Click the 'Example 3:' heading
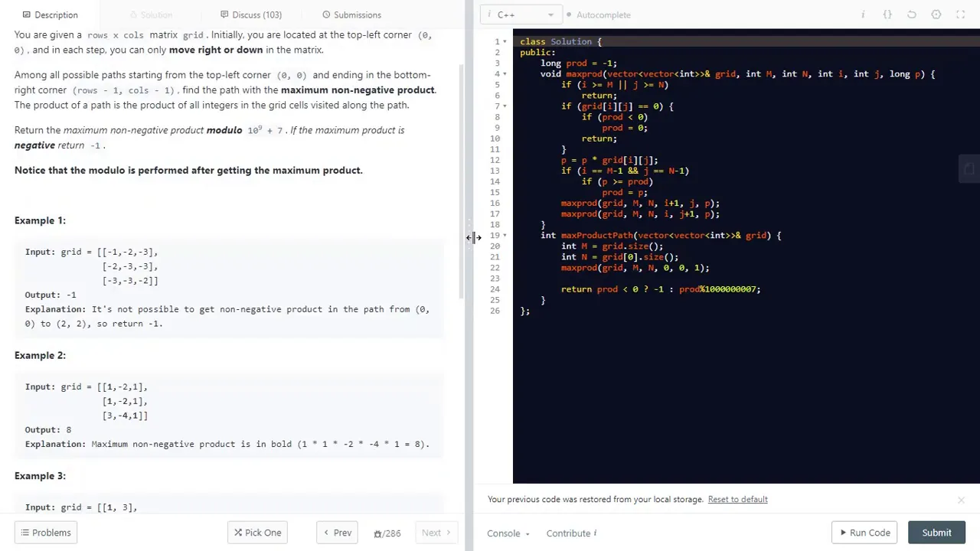This screenshot has width=980, height=551. (40, 476)
